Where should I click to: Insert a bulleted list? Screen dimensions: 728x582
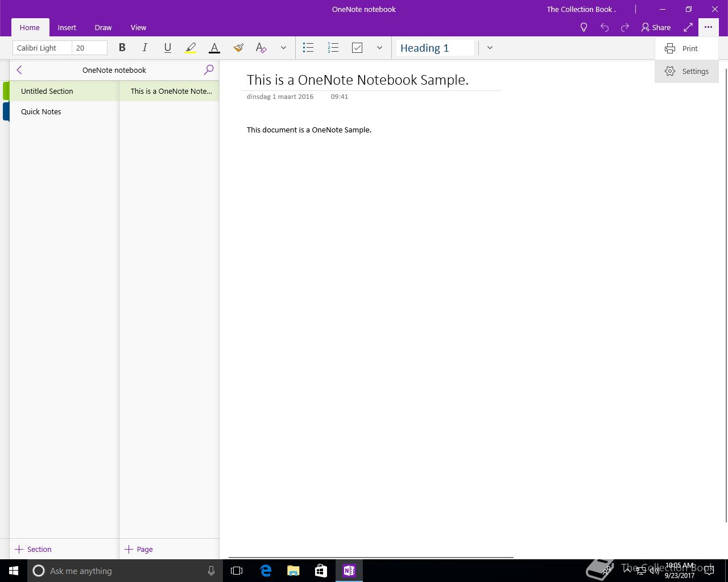coord(308,48)
